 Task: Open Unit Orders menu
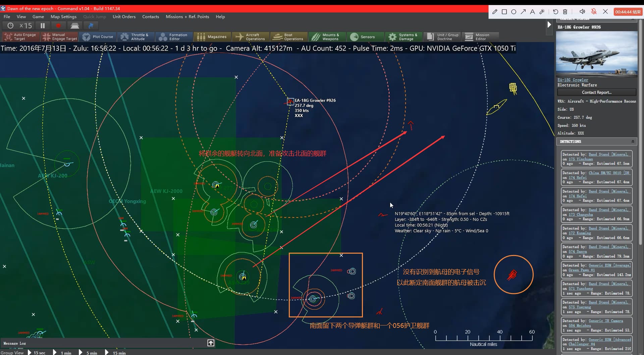[124, 16]
